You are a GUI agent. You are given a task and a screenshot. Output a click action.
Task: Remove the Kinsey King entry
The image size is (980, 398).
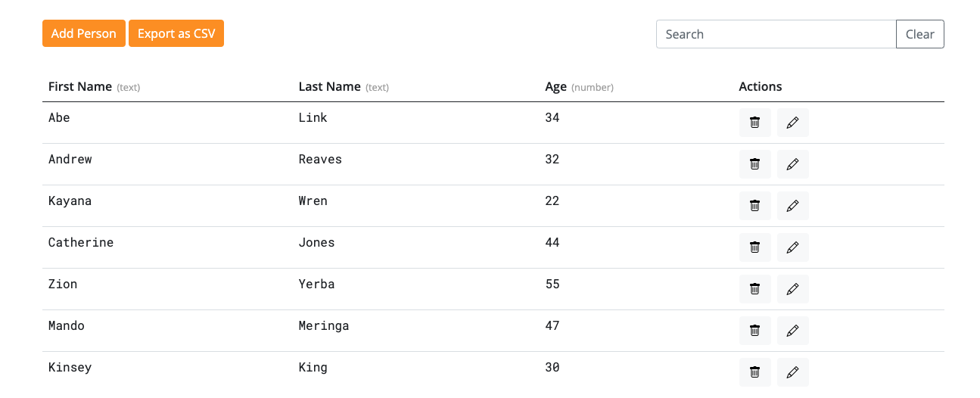point(754,372)
